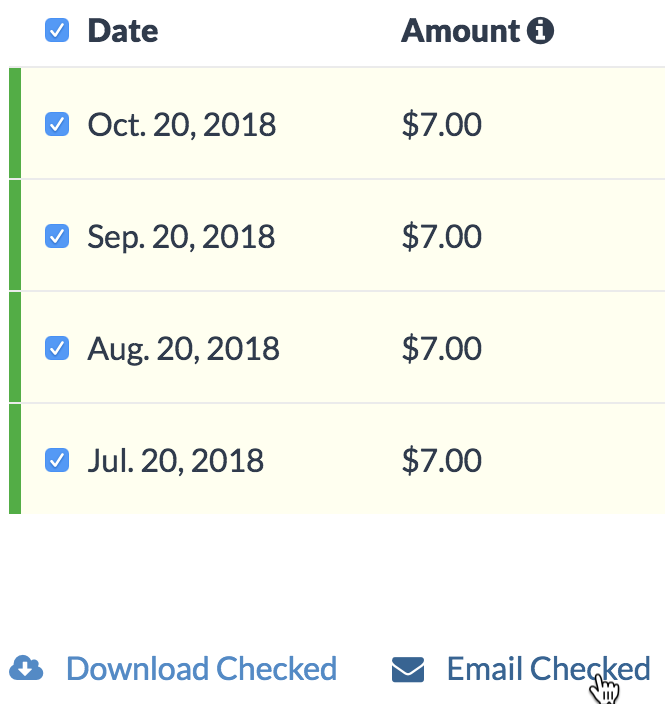Click the envelope email icon
The width and height of the screenshot is (665, 704).
408,669
